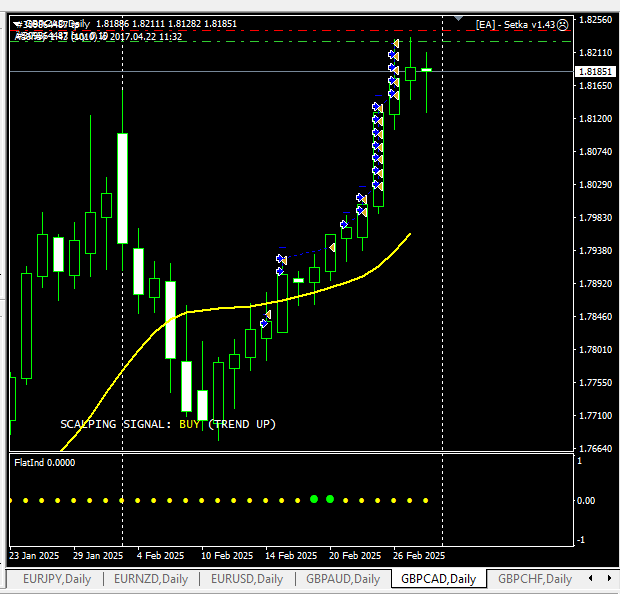
Task: Switch to the EURJPY,Daily chart tab
Action: (x=57, y=579)
